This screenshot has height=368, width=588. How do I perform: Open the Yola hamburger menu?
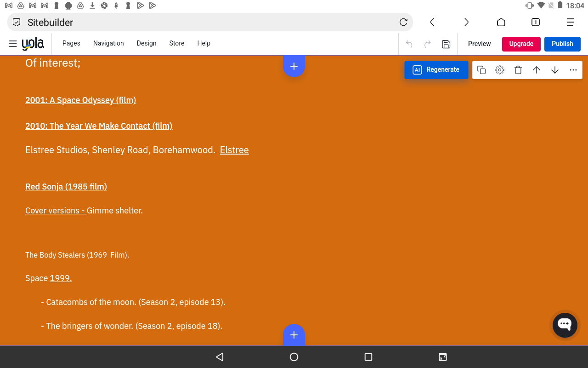pyautogui.click(x=13, y=44)
